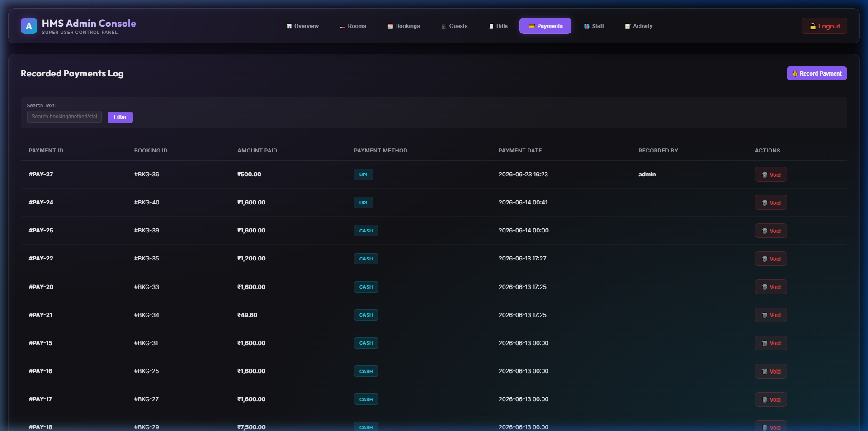Click the AMOUNT PAID column header
The width and height of the screenshot is (868, 431).
(257, 151)
